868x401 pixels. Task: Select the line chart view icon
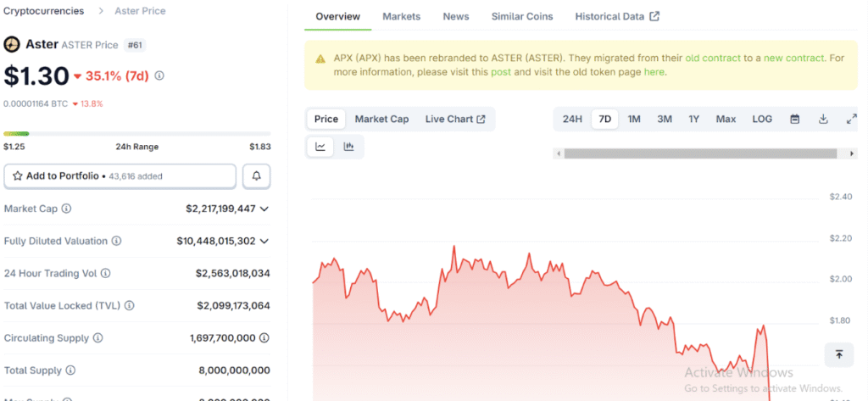(x=320, y=147)
